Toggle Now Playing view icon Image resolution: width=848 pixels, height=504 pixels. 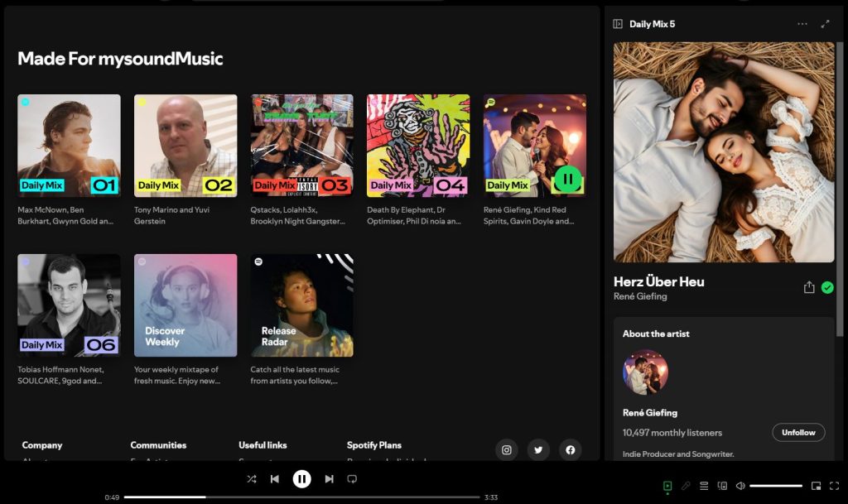pyautogui.click(x=667, y=486)
